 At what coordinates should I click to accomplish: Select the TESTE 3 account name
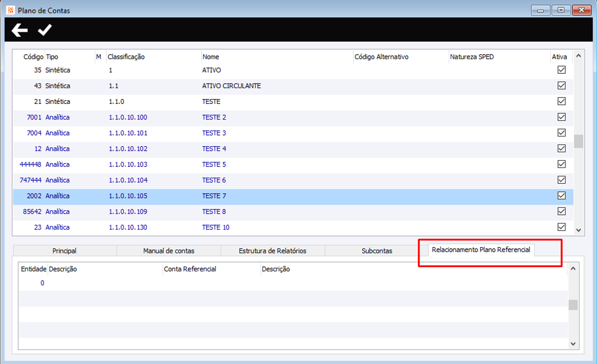pyautogui.click(x=214, y=133)
